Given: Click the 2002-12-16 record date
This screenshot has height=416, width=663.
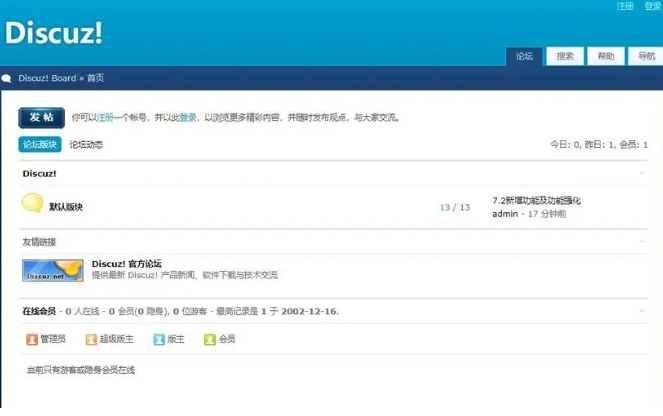Looking at the screenshot, I should coord(310,311).
